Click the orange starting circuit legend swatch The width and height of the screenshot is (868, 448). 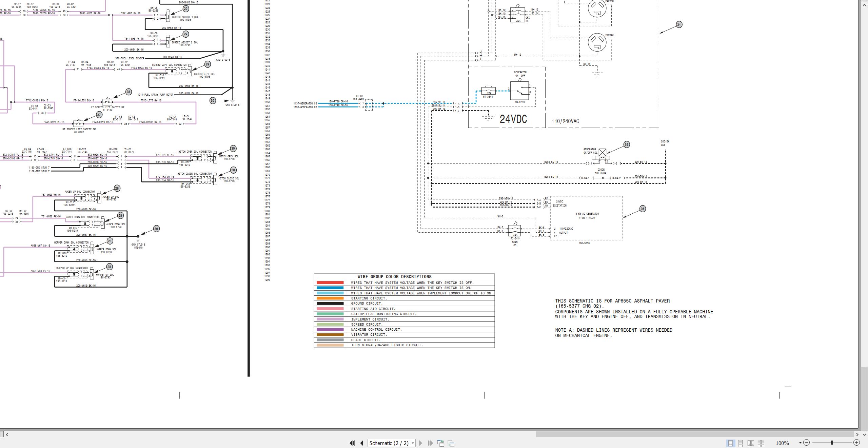pos(330,298)
